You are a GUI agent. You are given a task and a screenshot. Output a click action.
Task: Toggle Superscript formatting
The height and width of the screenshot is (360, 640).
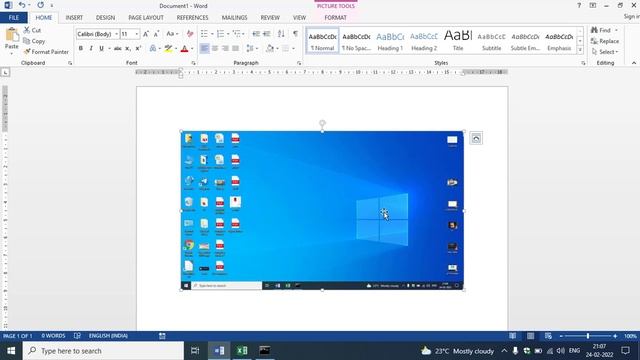138,49
